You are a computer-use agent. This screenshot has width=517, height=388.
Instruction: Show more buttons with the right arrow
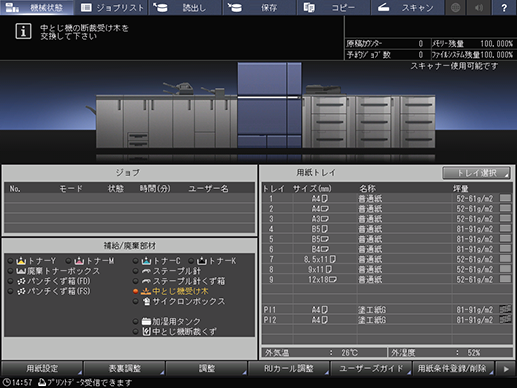point(506,369)
